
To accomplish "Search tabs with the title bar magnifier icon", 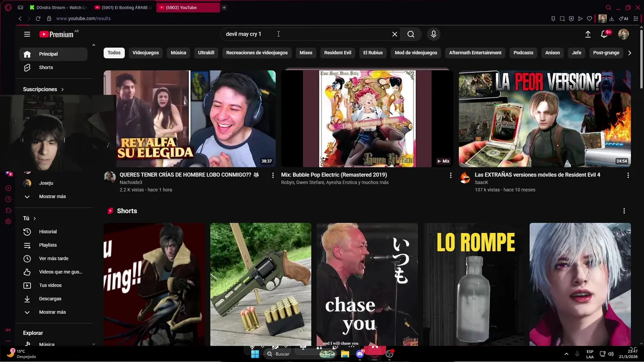I will pyautogui.click(x=608, y=8).
